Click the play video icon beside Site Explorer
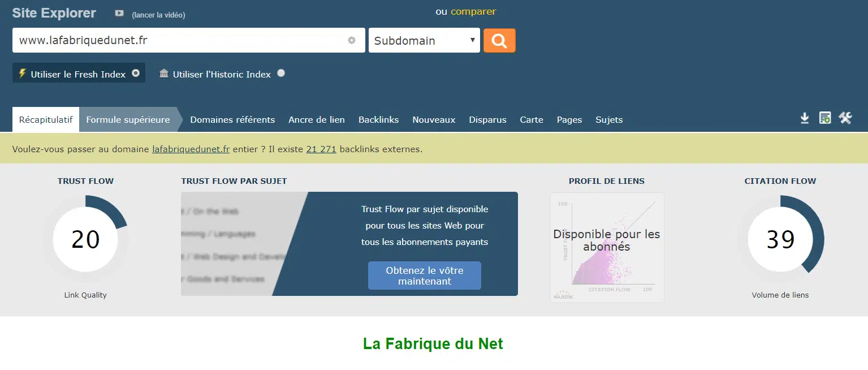Viewport: 868px width, 370px height. [119, 13]
